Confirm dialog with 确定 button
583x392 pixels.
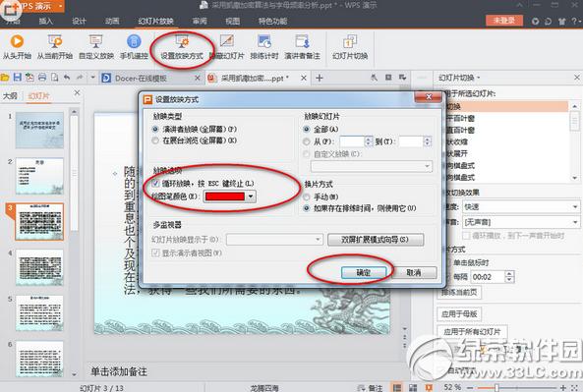pyautogui.click(x=363, y=273)
